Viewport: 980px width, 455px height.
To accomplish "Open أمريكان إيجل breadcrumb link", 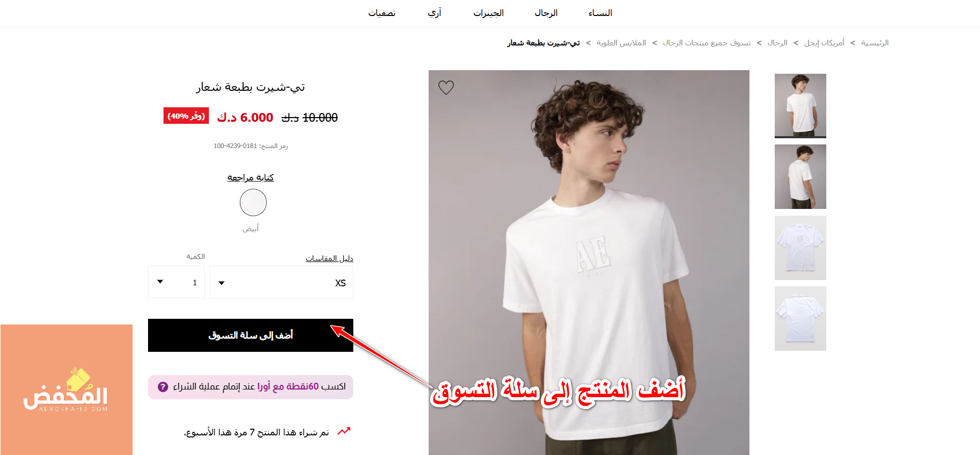I will (x=824, y=43).
